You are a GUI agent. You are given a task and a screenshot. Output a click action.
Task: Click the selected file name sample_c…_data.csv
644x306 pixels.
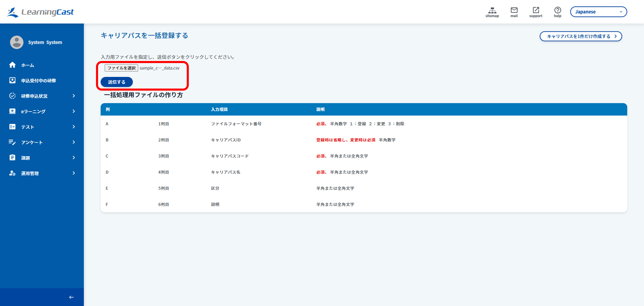click(160, 68)
